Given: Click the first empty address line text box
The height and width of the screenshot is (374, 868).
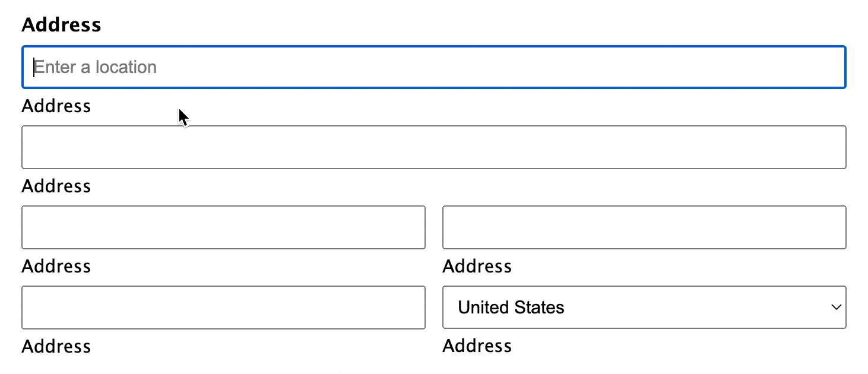Looking at the screenshot, I should point(433,147).
